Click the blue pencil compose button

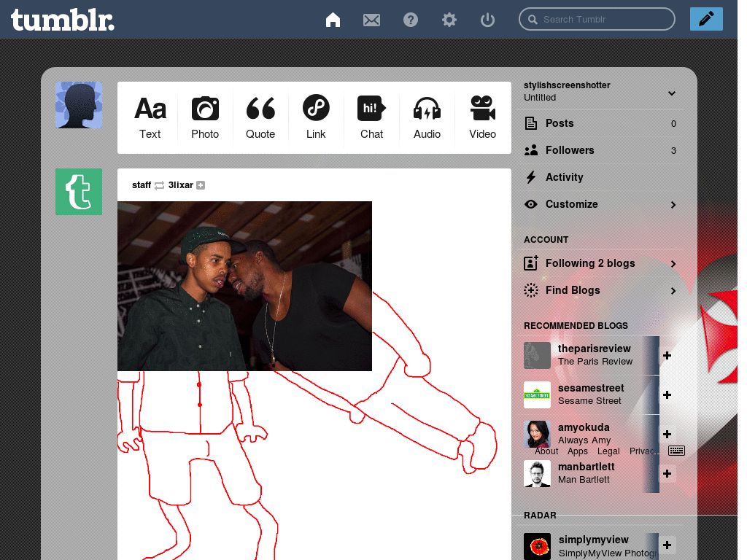tap(706, 19)
